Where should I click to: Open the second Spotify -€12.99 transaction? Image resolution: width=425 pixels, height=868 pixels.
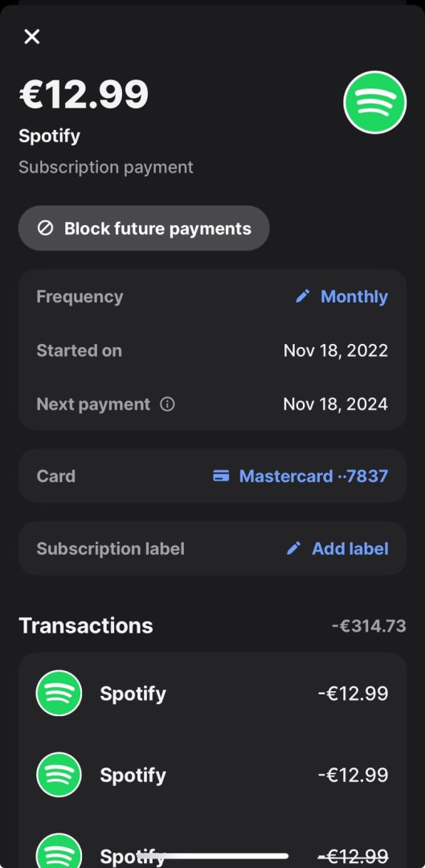212,775
